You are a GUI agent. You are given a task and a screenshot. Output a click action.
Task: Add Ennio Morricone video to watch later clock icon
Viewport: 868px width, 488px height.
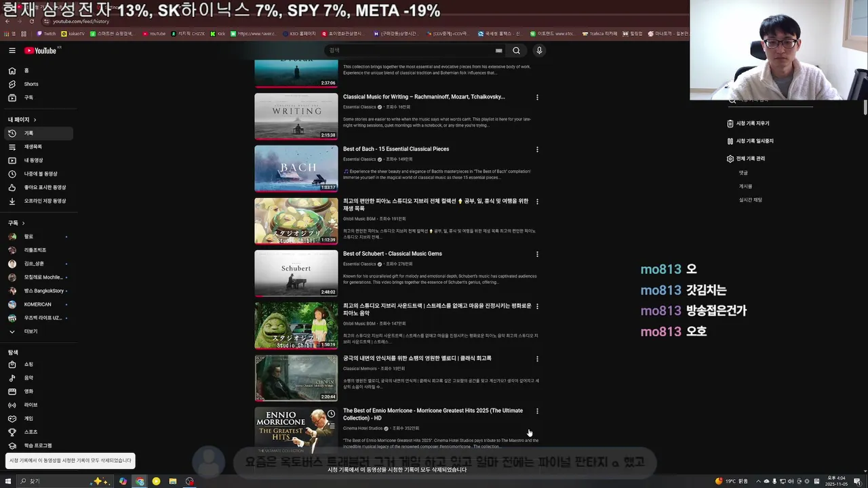point(331,413)
